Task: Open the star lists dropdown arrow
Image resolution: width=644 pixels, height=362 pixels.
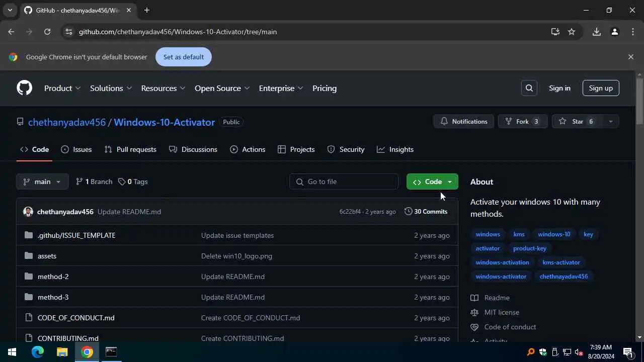Action: pos(611,121)
